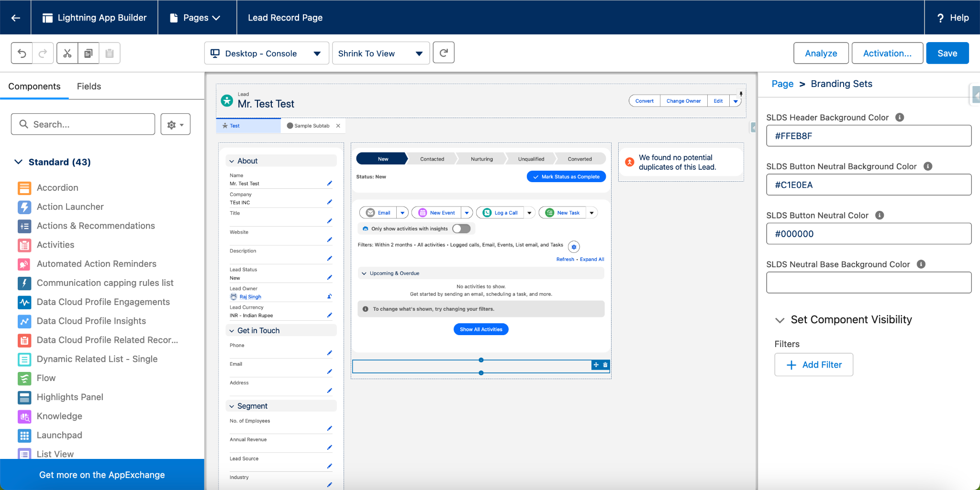This screenshot has width=980, height=490.
Task: Click Get more on the AppExchange
Action: point(102,475)
